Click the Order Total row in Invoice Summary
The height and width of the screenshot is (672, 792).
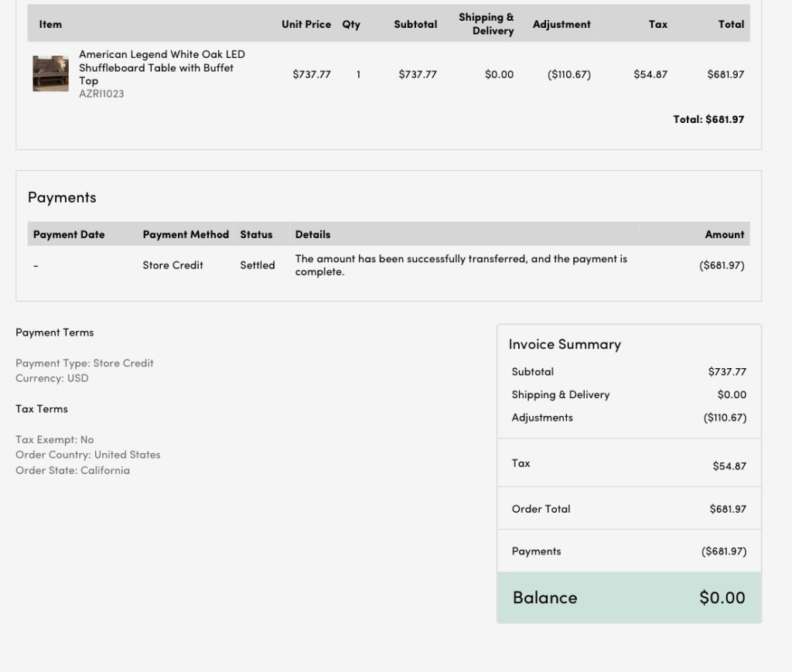click(628, 509)
